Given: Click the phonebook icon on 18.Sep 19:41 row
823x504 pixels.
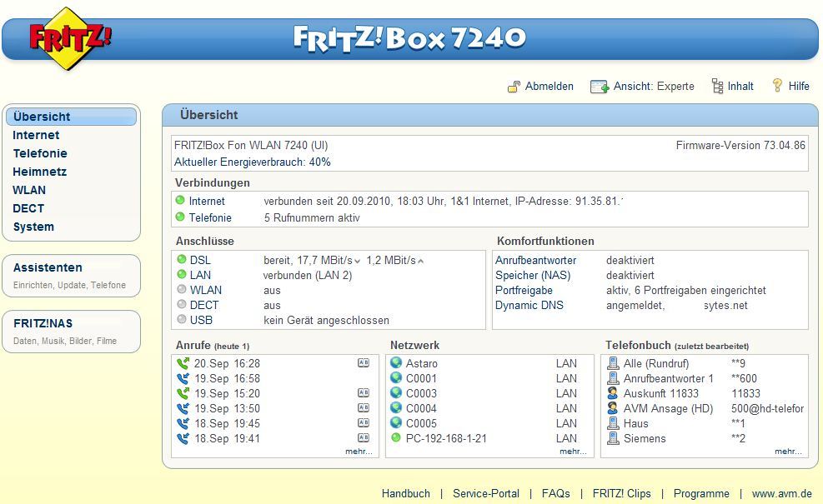Looking at the screenshot, I should click(364, 438).
